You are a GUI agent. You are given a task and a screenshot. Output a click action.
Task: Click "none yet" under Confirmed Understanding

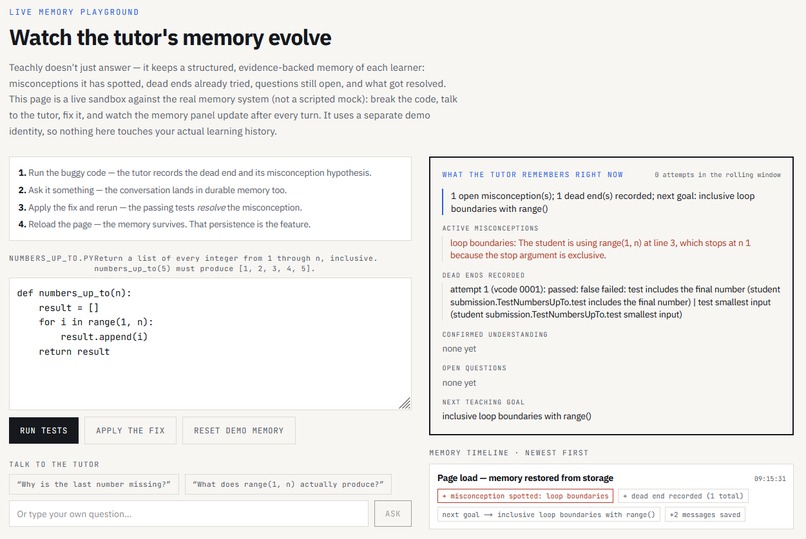[459, 349]
